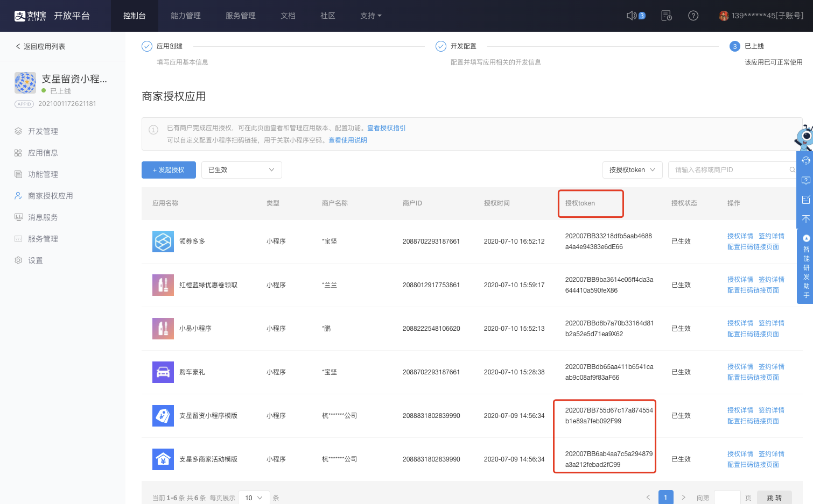Click the 消息服务 sidebar icon
This screenshot has height=504, width=813.
tap(18, 217)
